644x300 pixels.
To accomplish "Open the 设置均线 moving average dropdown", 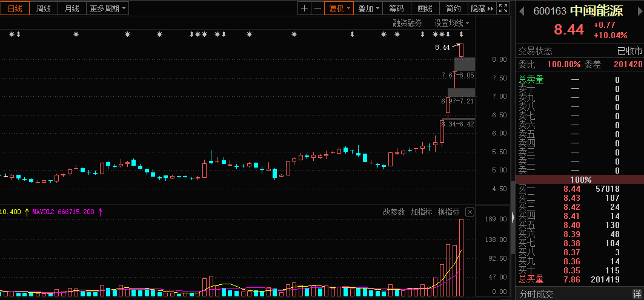I will tap(451, 23).
